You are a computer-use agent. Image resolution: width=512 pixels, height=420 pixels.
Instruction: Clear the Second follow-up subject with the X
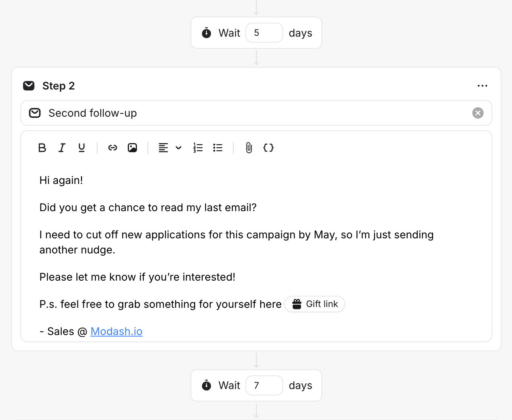click(478, 113)
